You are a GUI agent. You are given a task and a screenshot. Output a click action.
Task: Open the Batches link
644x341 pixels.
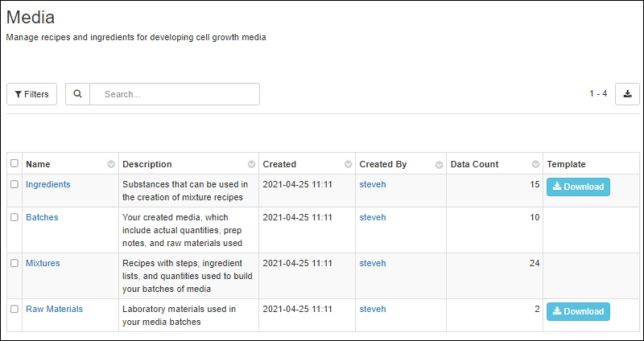coord(42,217)
